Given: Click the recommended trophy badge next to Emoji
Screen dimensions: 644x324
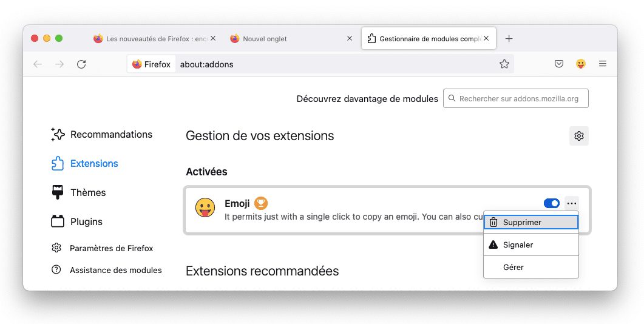Looking at the screenshot, I should point(261,203).
